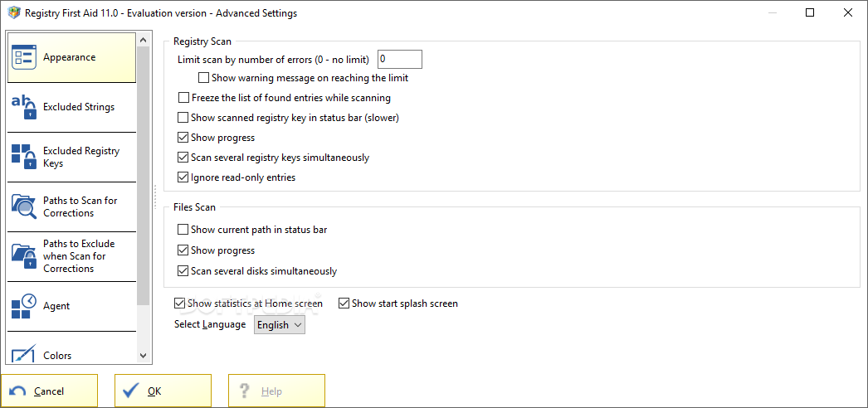Click the error limit number field

(x=400, y=59)
